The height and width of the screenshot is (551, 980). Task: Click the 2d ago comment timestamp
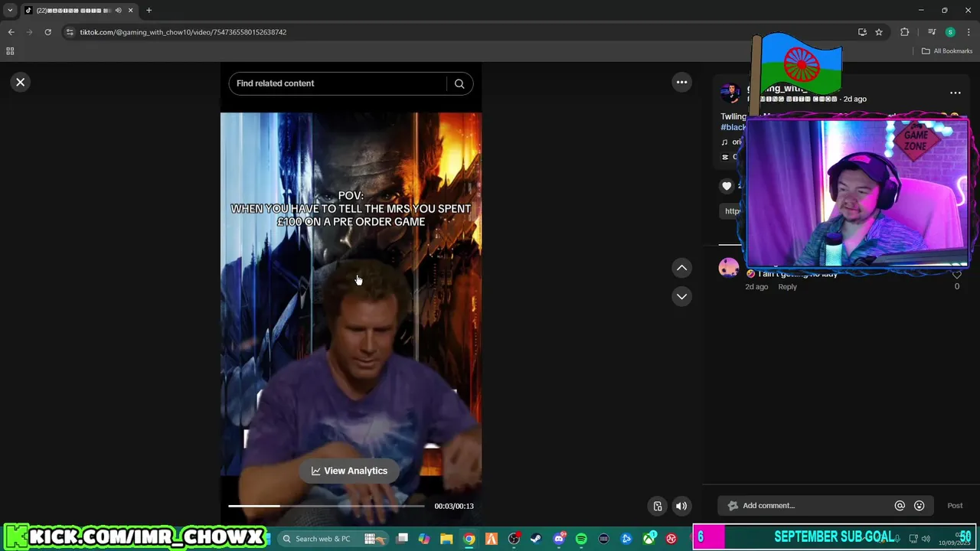click(x=756, y=286)
